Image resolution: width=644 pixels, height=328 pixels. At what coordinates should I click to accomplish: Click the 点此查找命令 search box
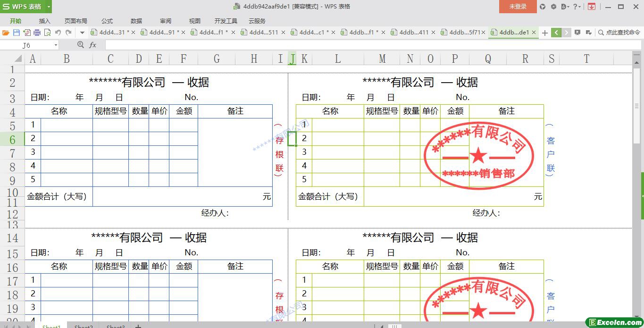pos(619,33)
